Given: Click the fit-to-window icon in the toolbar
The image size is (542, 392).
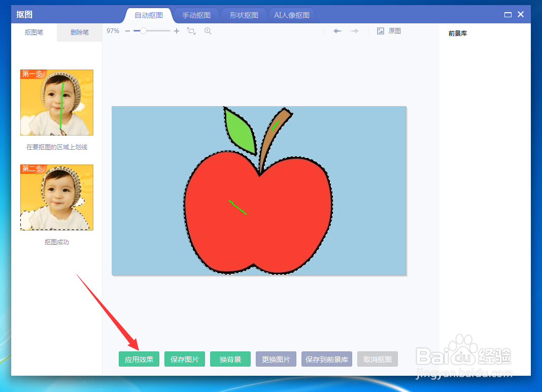Looking at the screenshot, I should pos(191,31).
